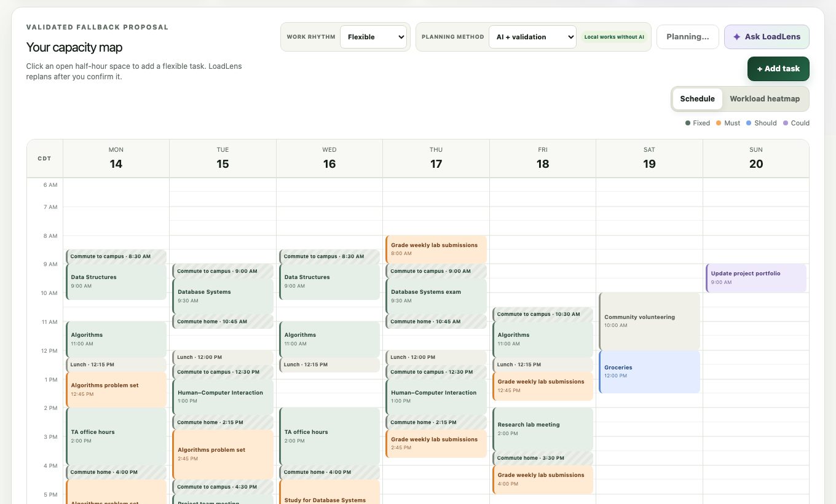Open Tuesday's Database Systems class
Screen dimensions: 836x504
(223, 296)
